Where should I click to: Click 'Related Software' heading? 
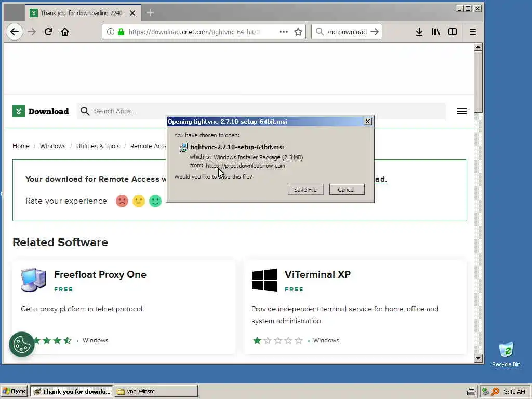click(x=60, y=242)
